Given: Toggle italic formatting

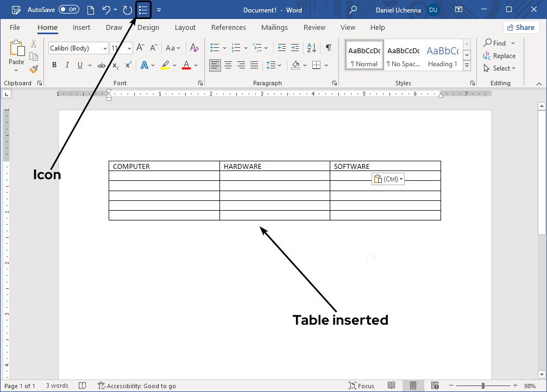Looking at the screenshot, I should click(66, 65).
